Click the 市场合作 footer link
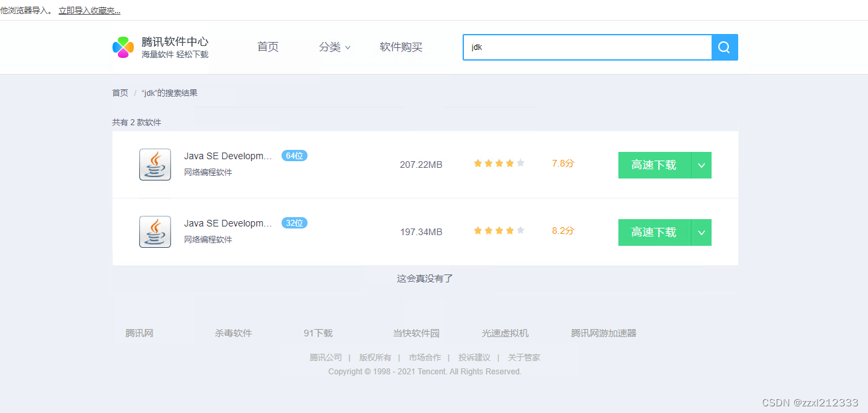The height and width of the screenshot is (413, 868). (x=425, y=358)
